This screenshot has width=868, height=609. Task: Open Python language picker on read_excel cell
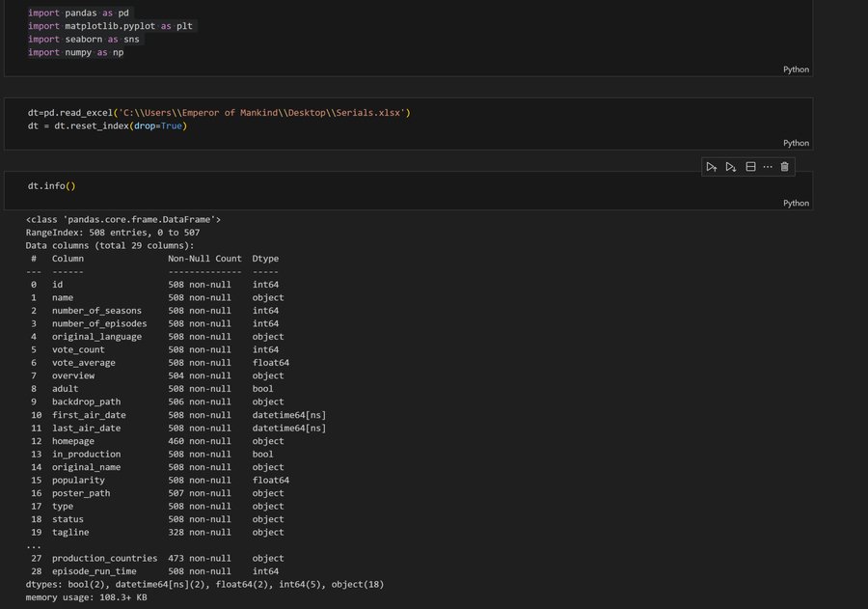(x=796, y=143)
